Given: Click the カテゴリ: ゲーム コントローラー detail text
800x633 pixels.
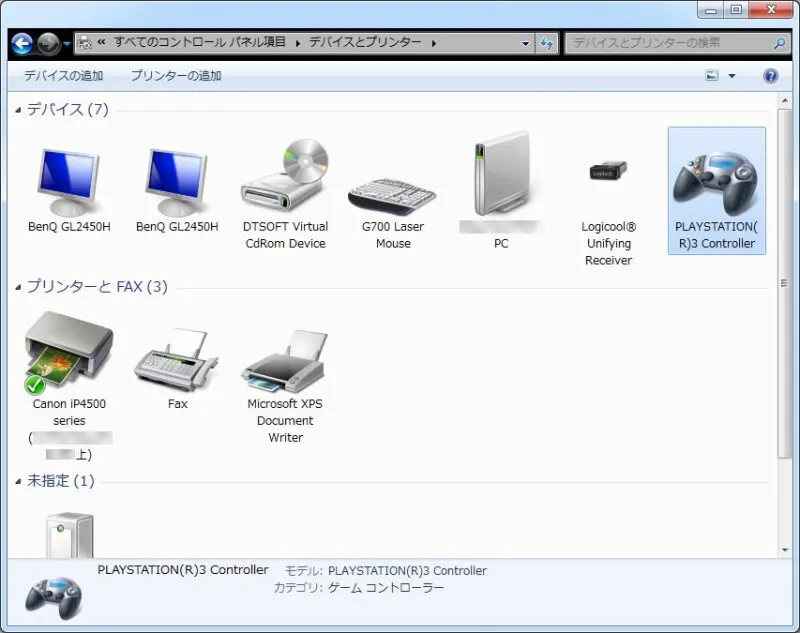Looking at the screenshot, I should coord(359,588).
